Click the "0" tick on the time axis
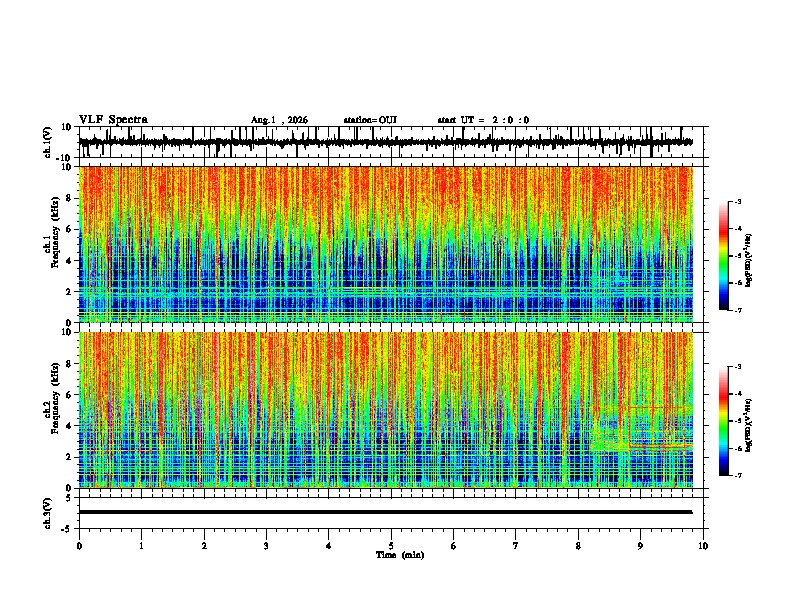 pos(79,546)
